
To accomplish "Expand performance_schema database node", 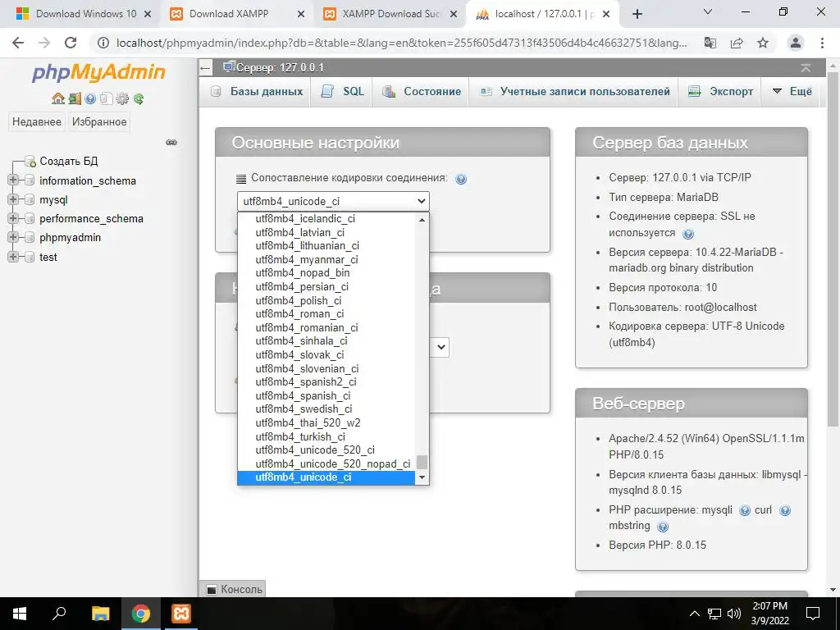I will click(x=13, y=218).
